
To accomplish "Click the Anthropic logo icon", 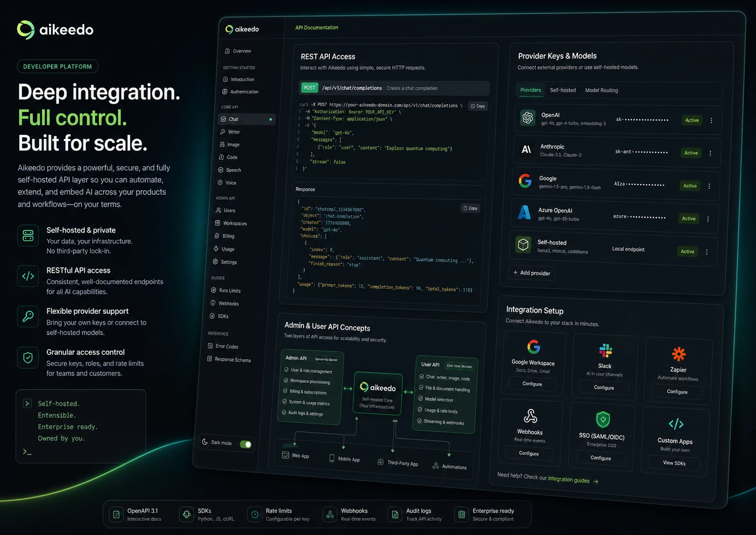I will point(526,150).
